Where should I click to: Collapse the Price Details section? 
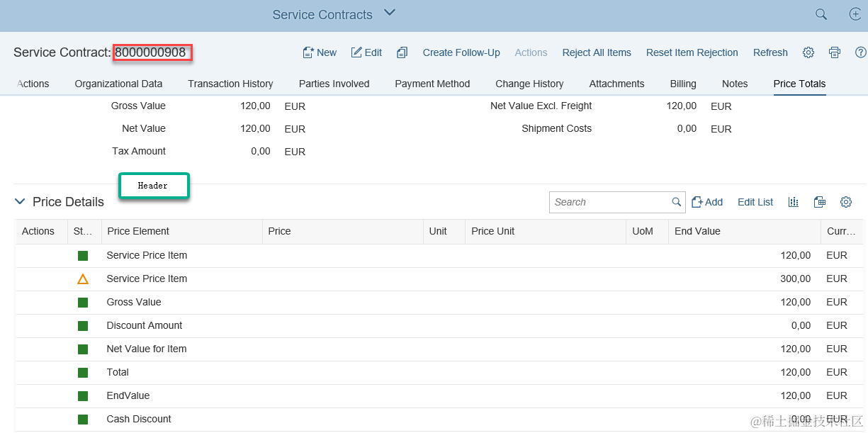(20, 202)
